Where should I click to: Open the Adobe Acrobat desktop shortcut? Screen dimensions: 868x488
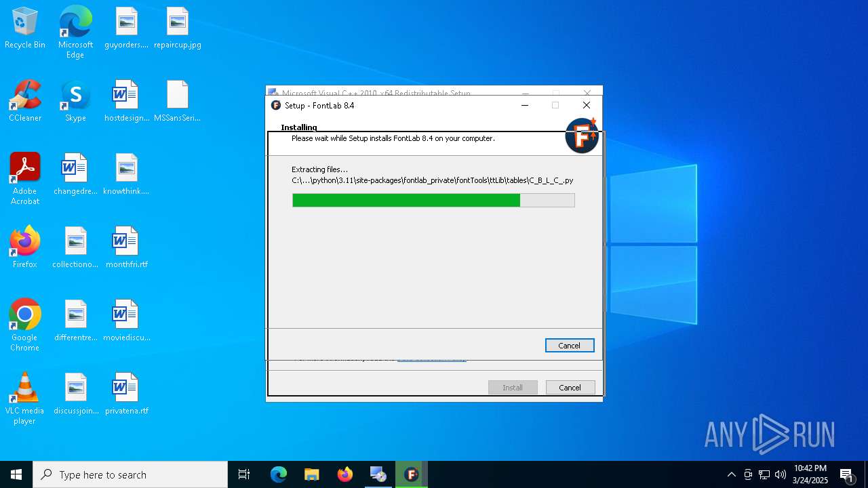(x=25, y=179)
